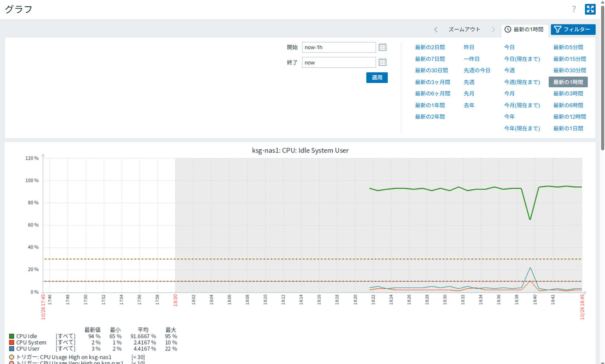
Task: Click the fullscreen kiosk mode icon
Action: point(590,9)
